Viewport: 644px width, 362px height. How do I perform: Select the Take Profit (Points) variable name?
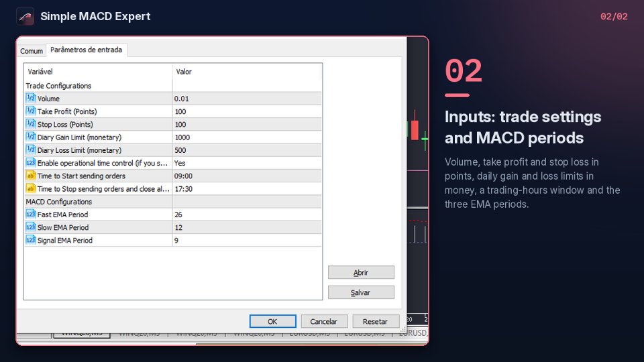tap(67, 112)
